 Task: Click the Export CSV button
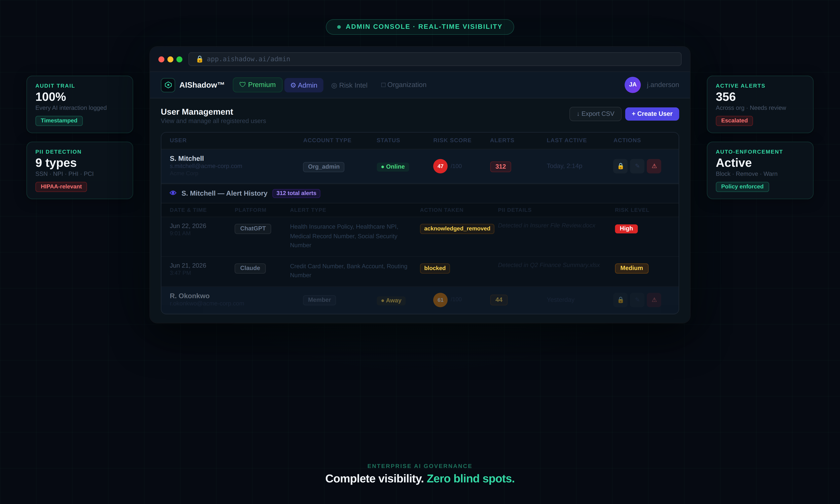(x=595, y=114)
